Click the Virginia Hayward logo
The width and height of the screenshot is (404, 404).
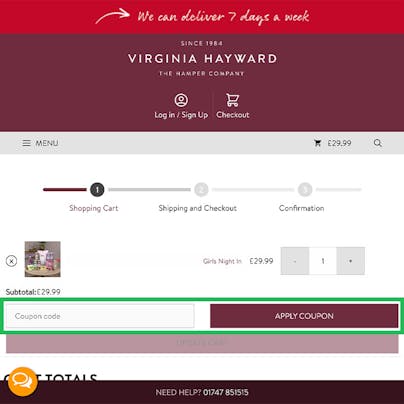tap(202, 59)
